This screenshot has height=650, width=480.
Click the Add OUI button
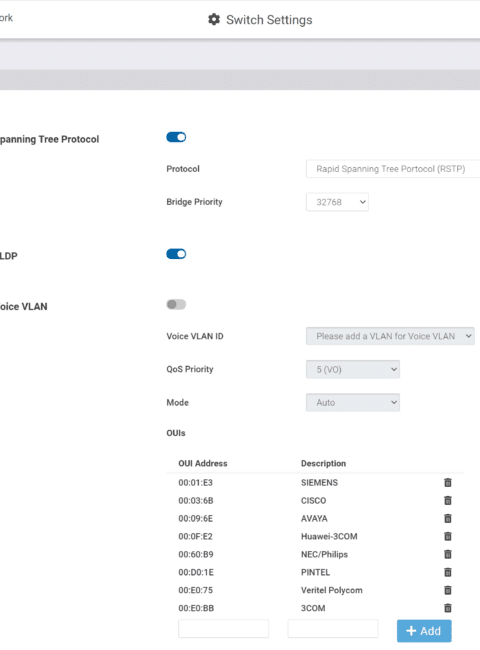point(424,631)
